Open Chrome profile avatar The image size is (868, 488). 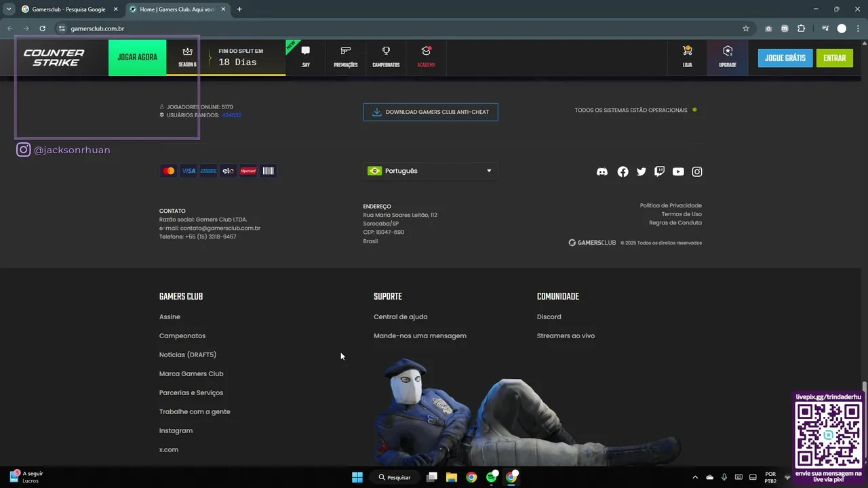click(x=842, y=28)
